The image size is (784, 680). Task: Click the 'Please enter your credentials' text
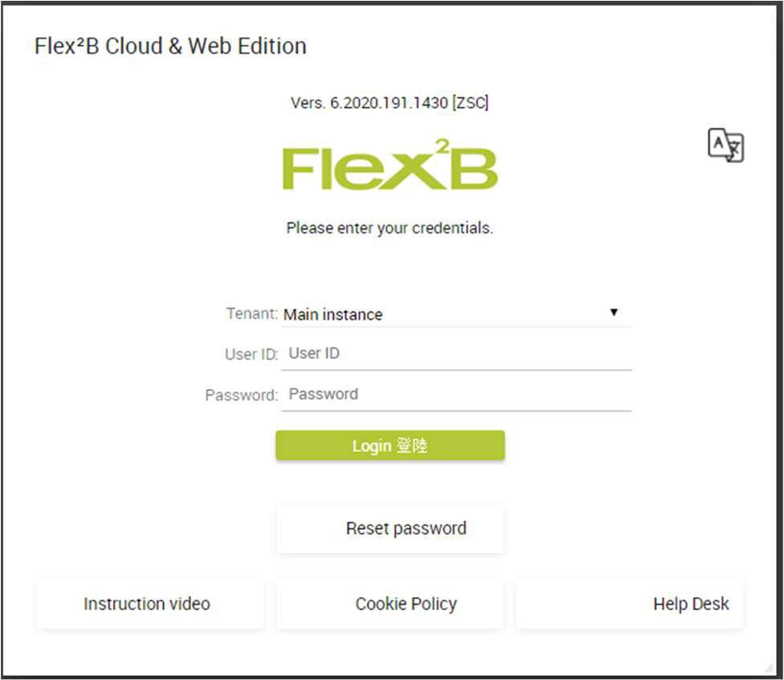pyautogui.click(x=390, y=228)
